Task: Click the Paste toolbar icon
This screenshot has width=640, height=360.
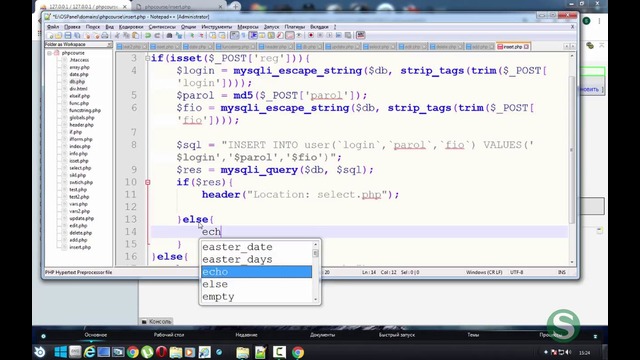Action: tap(135, 36)
